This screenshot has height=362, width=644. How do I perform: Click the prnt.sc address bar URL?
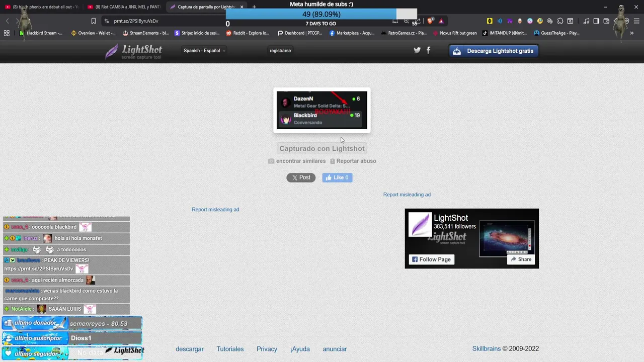pos(136,21)
